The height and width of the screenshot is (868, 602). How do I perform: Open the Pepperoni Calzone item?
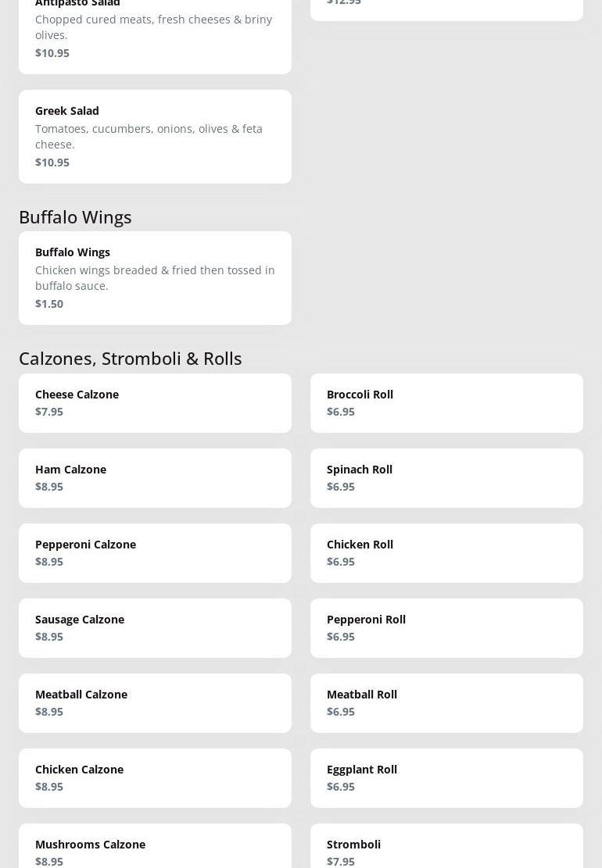(x=155, y=553)
